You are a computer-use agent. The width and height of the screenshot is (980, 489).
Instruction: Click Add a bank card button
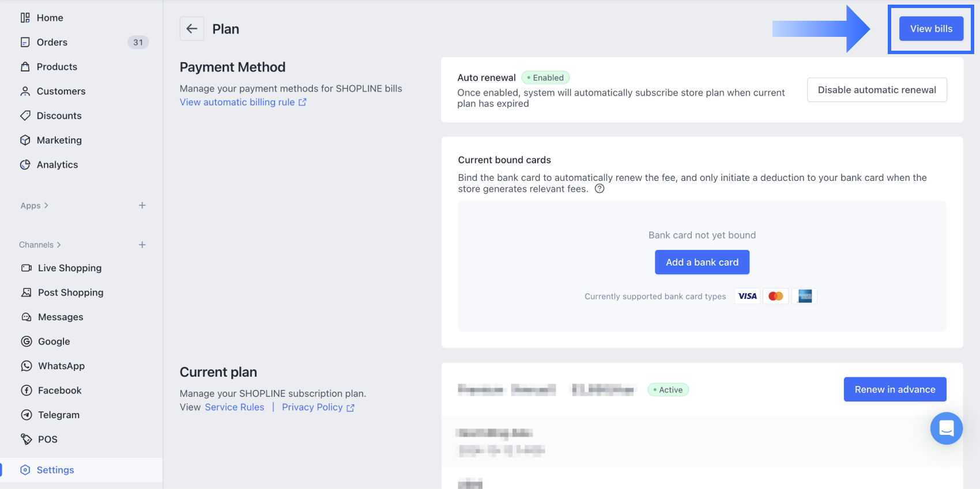coord(702,262)
